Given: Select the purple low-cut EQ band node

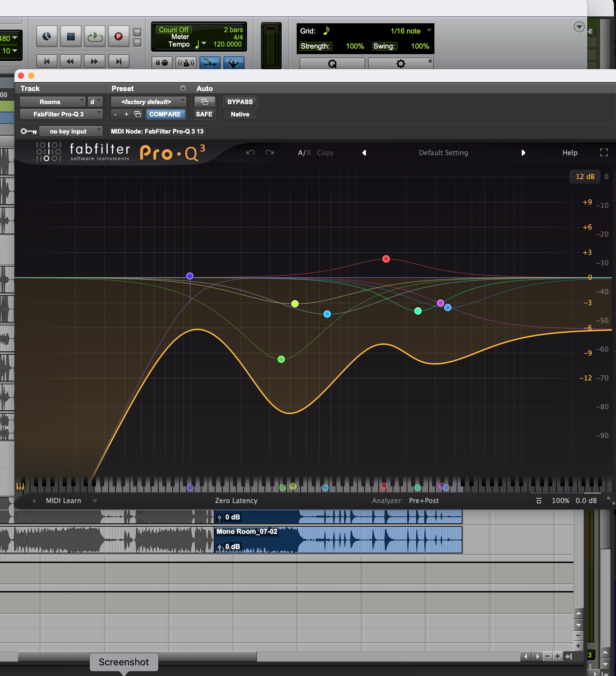Looking at the screenshot, I should tap(190, 276).
